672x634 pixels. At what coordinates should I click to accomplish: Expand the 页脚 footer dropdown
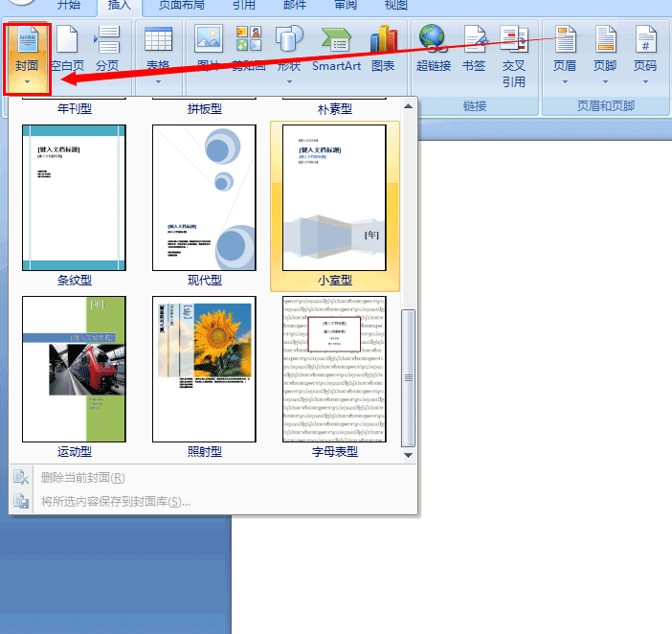(x=605, y=53)
